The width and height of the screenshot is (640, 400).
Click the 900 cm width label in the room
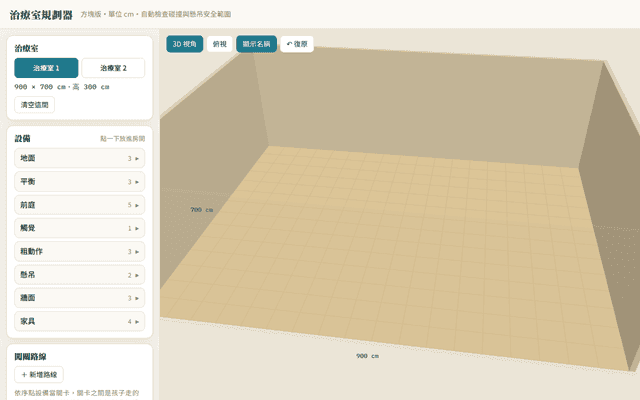click(367, 356)
